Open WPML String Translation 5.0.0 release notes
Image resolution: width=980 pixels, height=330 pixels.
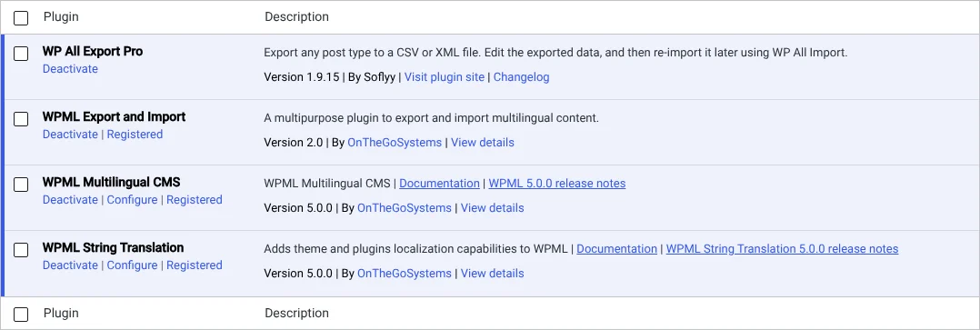[782, 249]
